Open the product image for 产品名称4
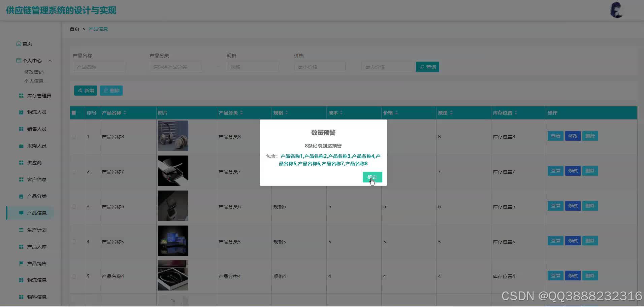This screenshot has height=307, width=644. pyautogui.click(x=173, y=275)
